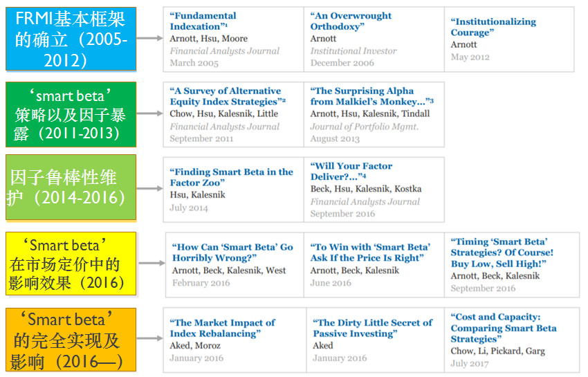588x377 pixels.
Task: Click the light green 因子鲁棒性维护 box
Action: coord(71,187)
